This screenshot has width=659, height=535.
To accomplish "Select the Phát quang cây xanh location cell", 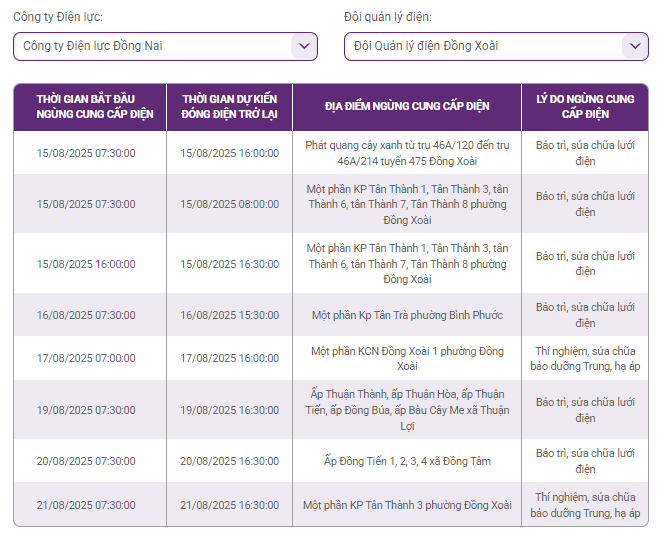I will (407, 153).
